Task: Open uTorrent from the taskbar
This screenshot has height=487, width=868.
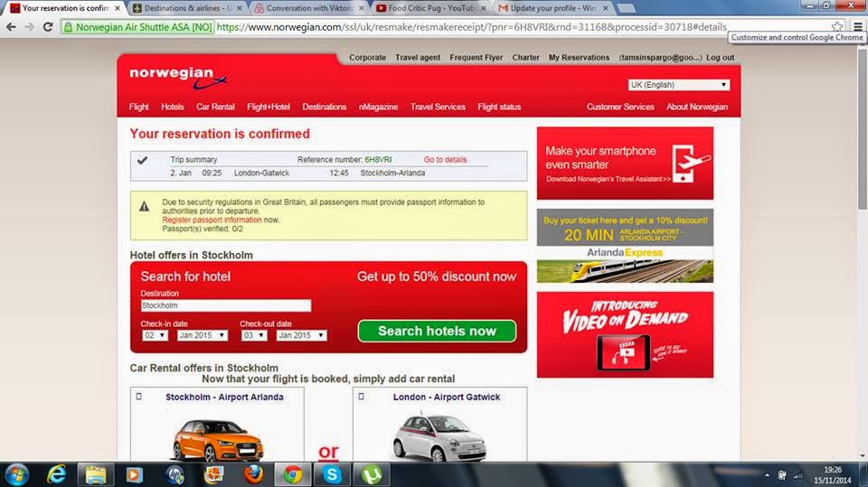Action: coord(372,475)
